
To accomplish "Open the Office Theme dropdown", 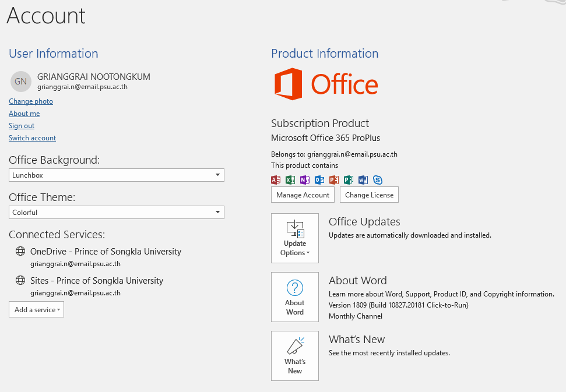I will (x=116, y=213).
